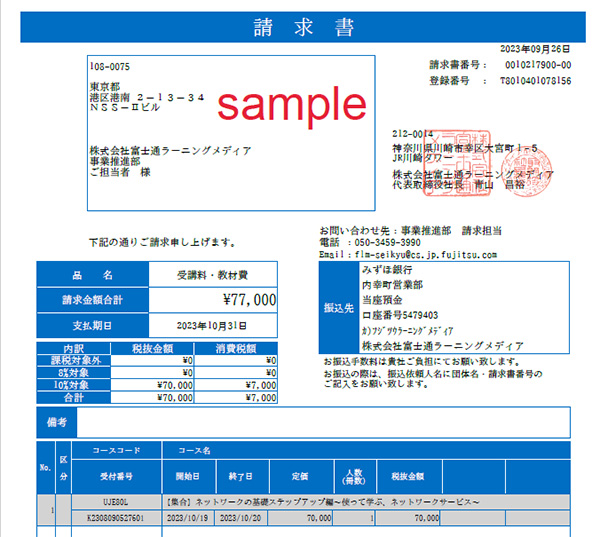Click the No. column header
This screenshot has height=537, width=600.
coord(46,468)
